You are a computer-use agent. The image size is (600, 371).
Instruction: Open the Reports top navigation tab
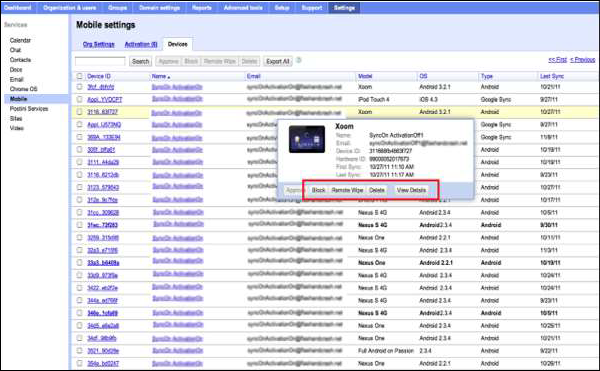(x=202, y=8)
